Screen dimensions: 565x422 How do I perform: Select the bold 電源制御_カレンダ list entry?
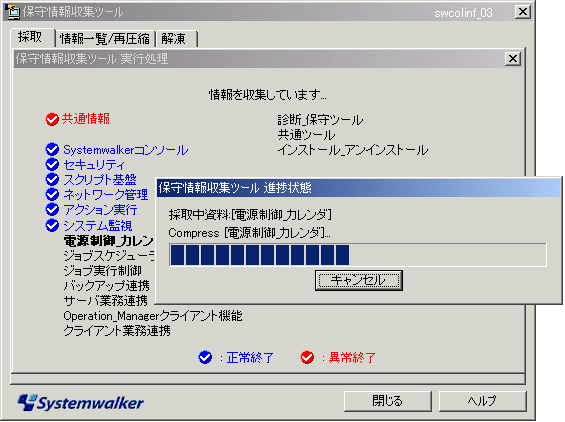pos(108,240)
